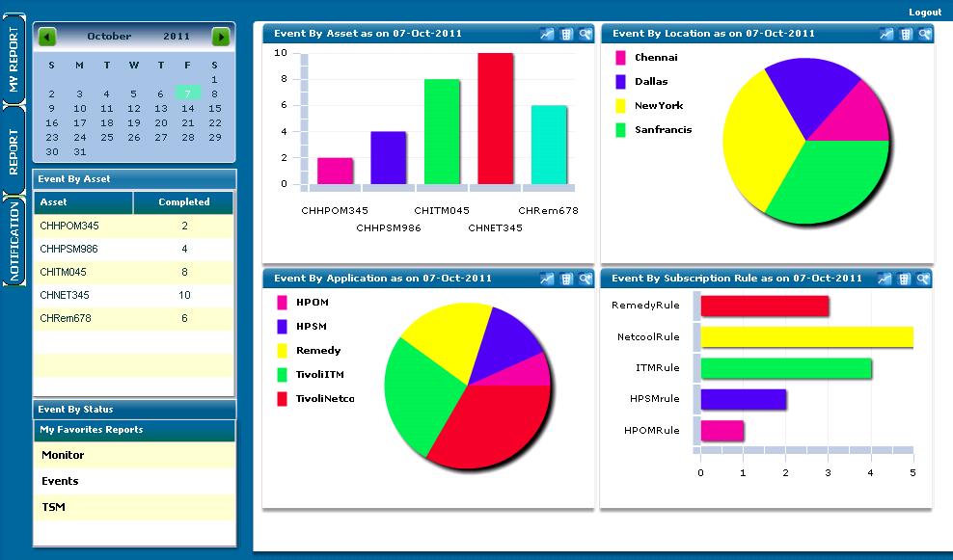The width and height of the screenshot is (953, 560).
Task: Open the REPORT side tab
Action: pos(14,152)
